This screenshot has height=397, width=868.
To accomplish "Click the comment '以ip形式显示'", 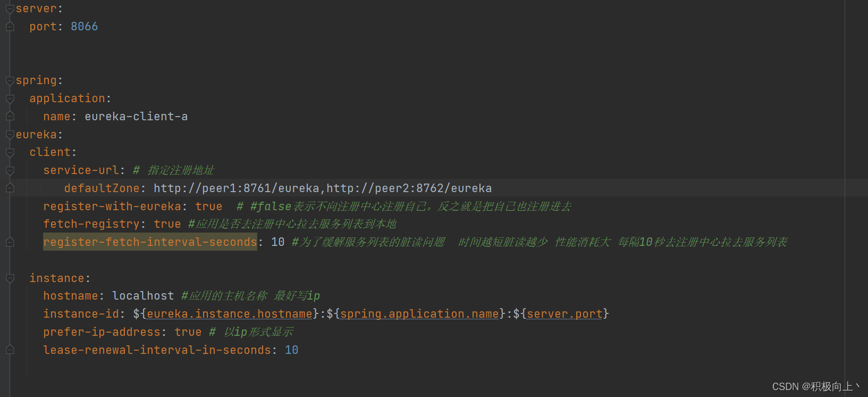I will [x=258, y=332].
